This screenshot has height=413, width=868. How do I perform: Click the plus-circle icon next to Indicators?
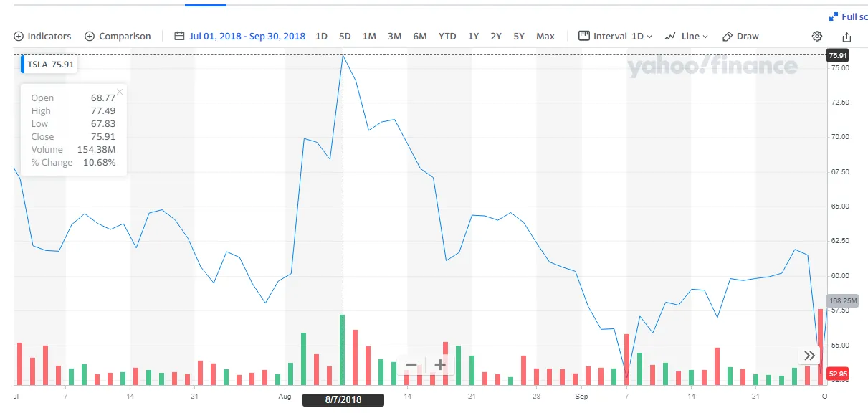pyautogui.click(x=19, y=37)
